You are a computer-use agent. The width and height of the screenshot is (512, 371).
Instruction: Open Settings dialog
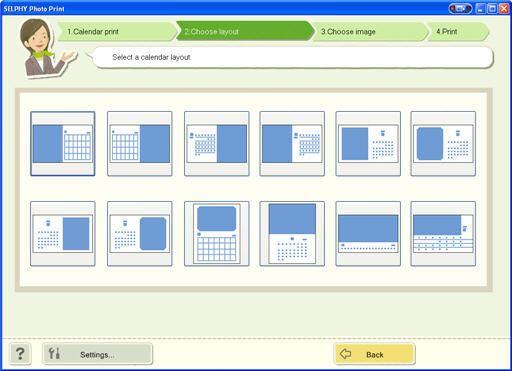[x=97, y=354]
